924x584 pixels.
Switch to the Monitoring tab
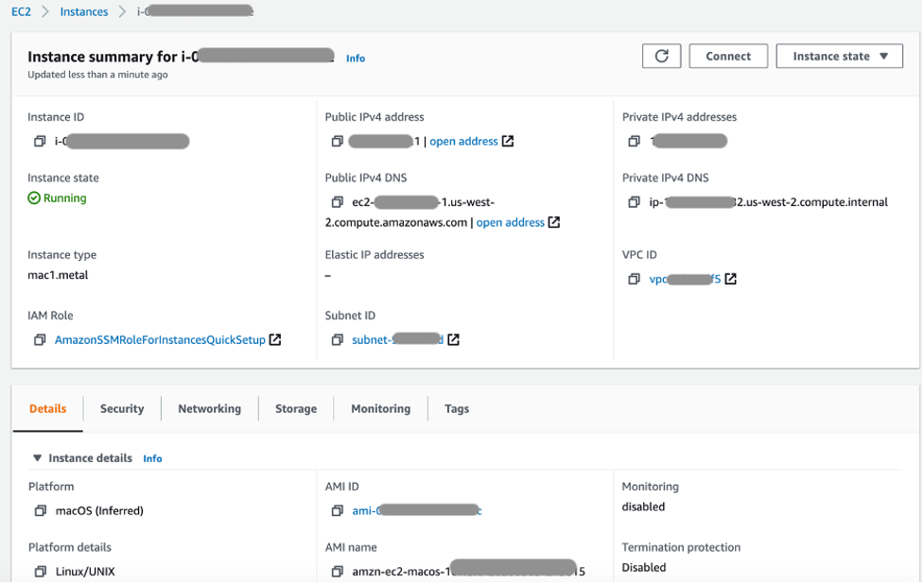[380, 408]
